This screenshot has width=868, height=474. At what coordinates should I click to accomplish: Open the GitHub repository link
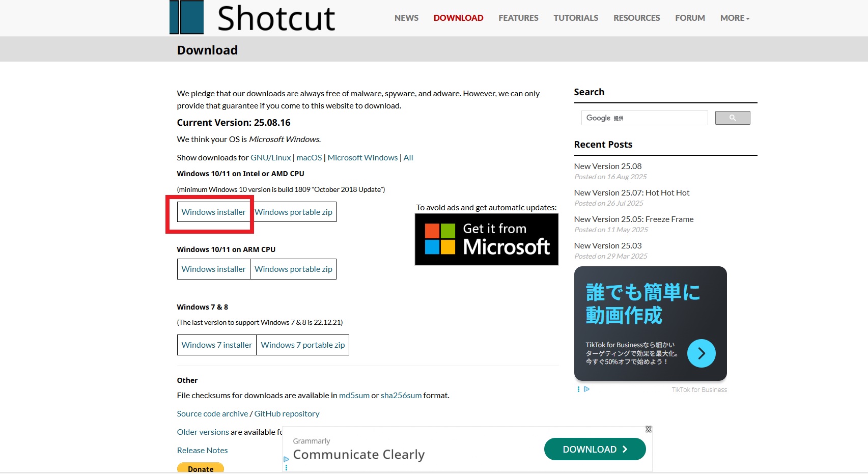point(287,414)
